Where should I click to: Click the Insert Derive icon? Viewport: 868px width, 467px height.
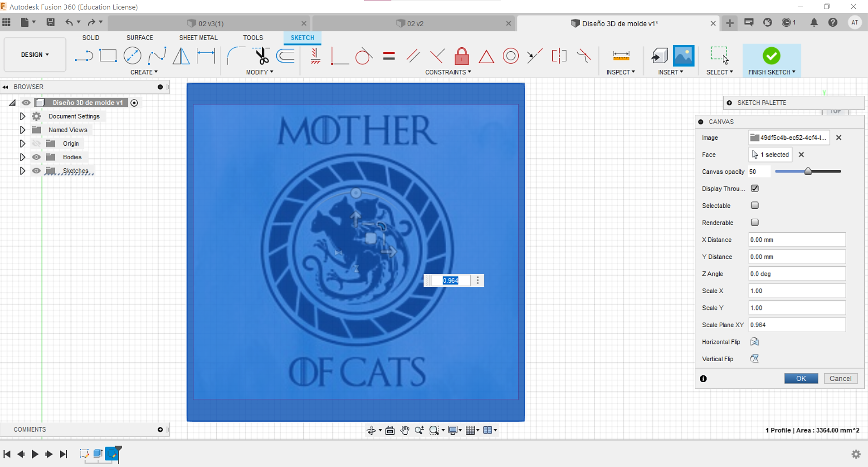click(x=659, y=56)
